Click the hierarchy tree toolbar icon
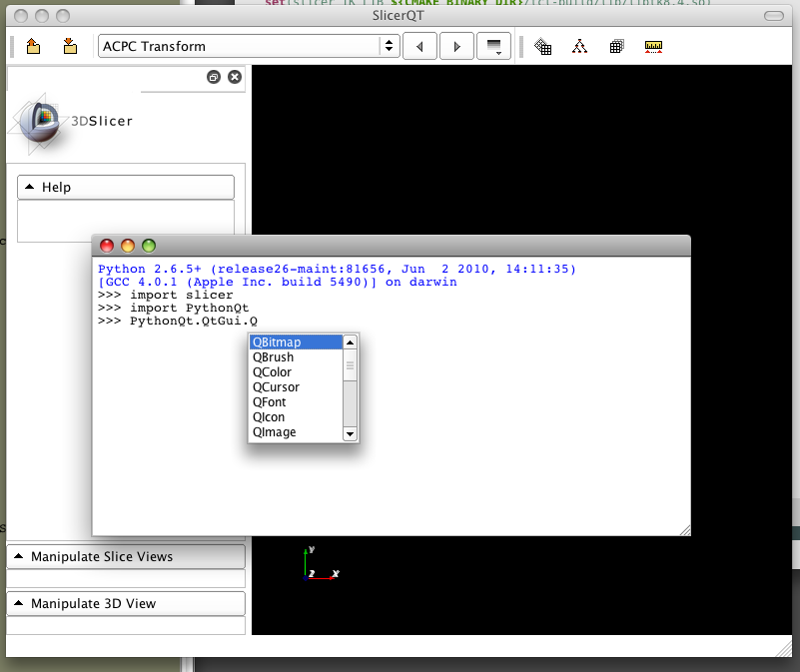800x672 pixels. coord(579,46)
